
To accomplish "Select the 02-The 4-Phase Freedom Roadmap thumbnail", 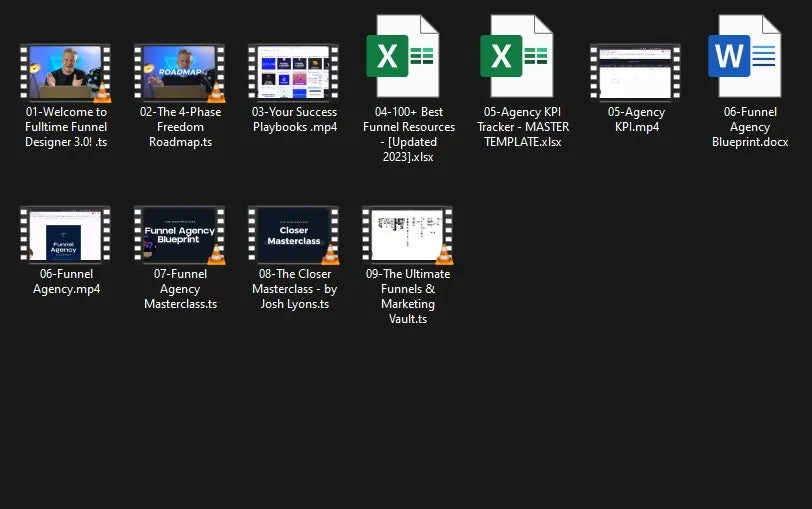I will (177, 72).
